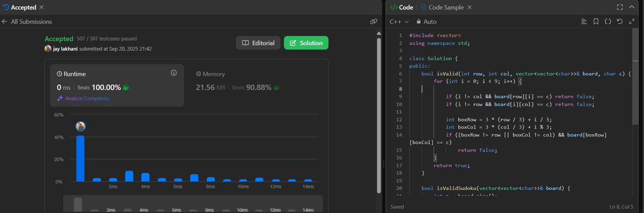
Task: Open the Editorial button
Action: 258,43
